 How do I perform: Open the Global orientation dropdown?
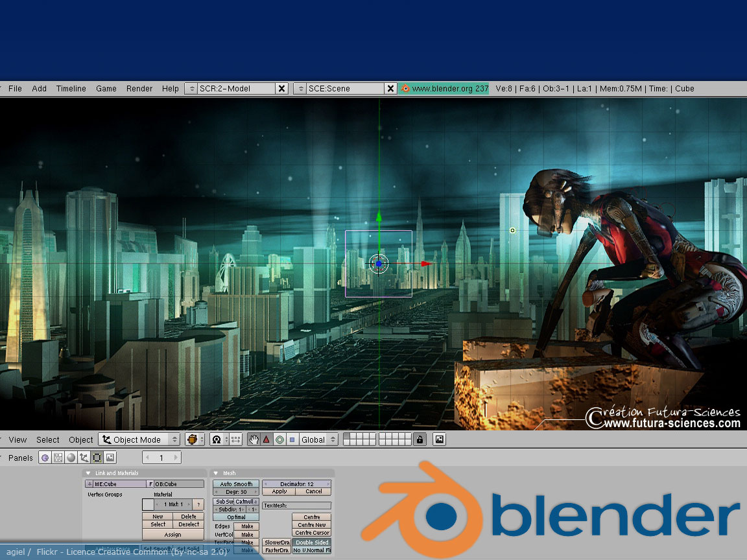318,439
